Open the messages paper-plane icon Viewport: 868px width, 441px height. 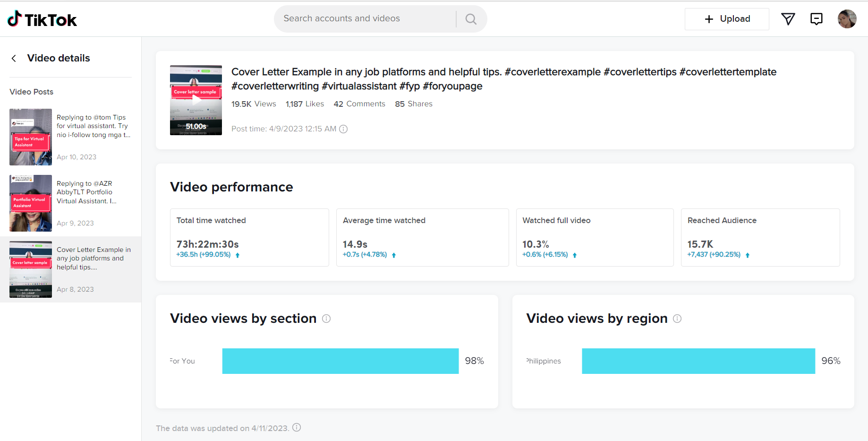(x=788, y=19)
